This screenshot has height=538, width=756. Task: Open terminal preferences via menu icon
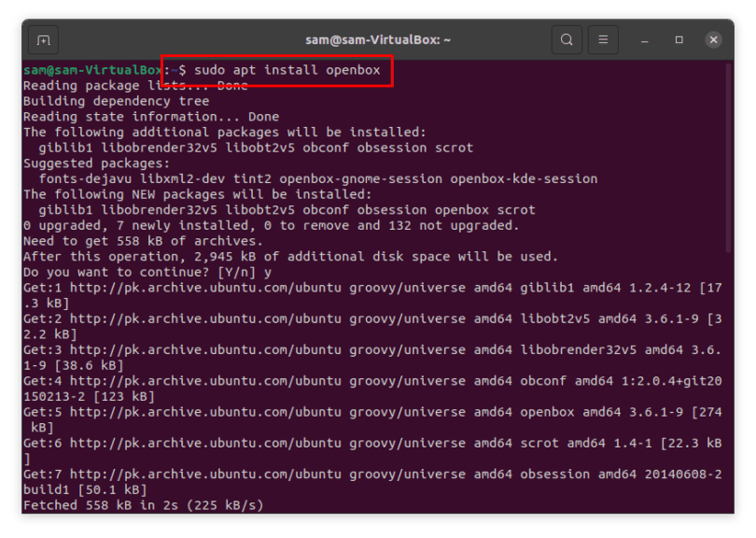[602, 39]
